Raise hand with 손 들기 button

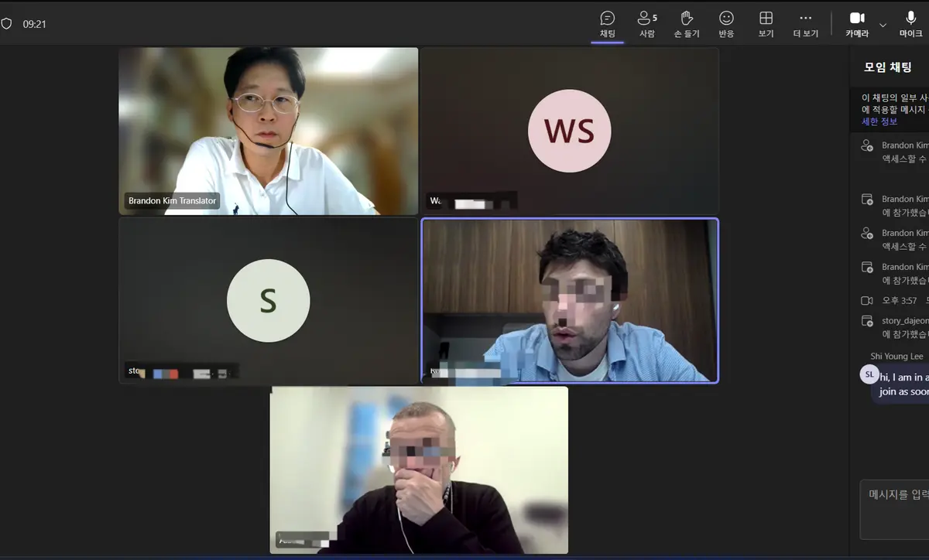point(686,24)
